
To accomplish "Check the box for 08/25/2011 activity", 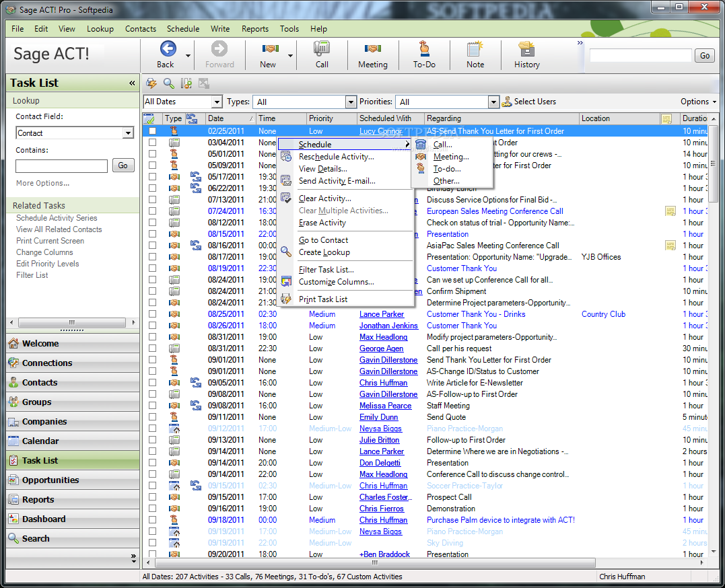I will pyautogui.click(x=152, y=314).
